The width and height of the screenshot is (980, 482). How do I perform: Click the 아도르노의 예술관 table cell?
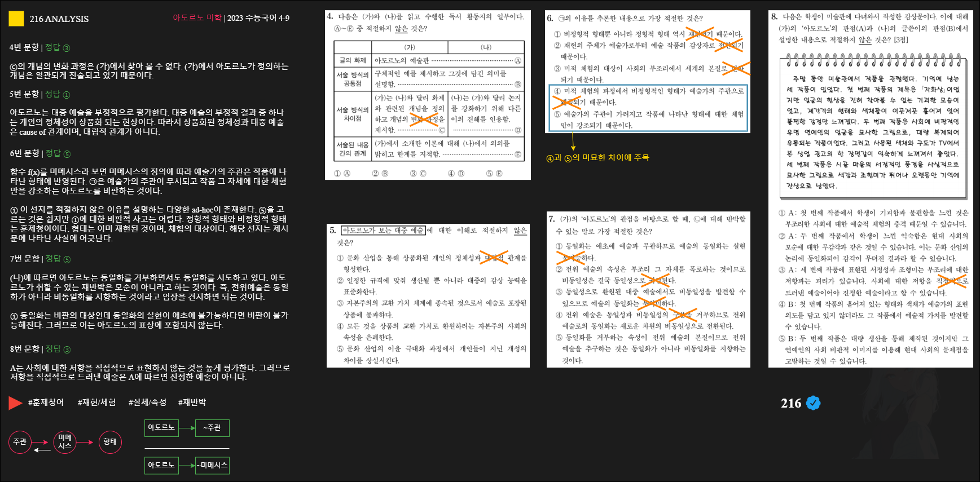(448, 60)
